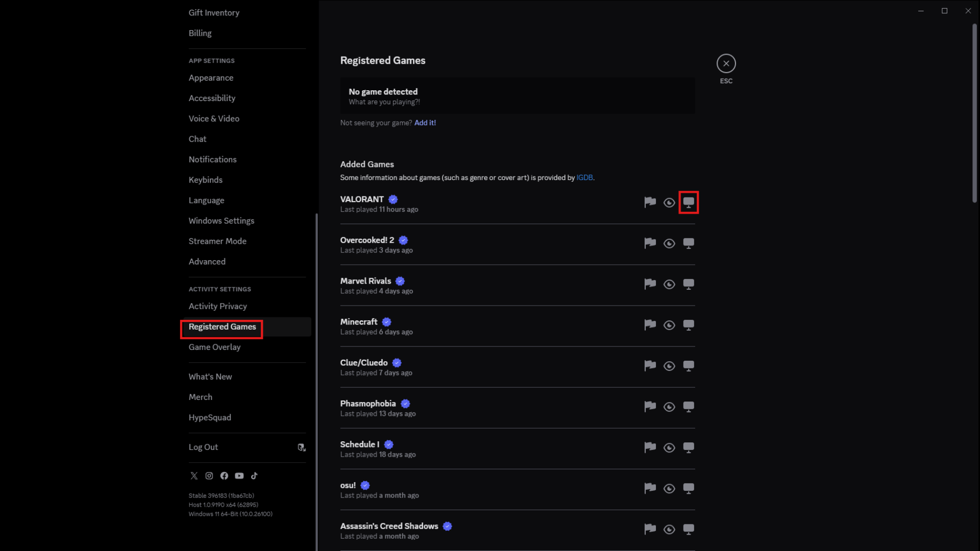This screenshot has width=980, height=551.
Task: Open Discord's X social media icon
Action: tap(194, 475)
